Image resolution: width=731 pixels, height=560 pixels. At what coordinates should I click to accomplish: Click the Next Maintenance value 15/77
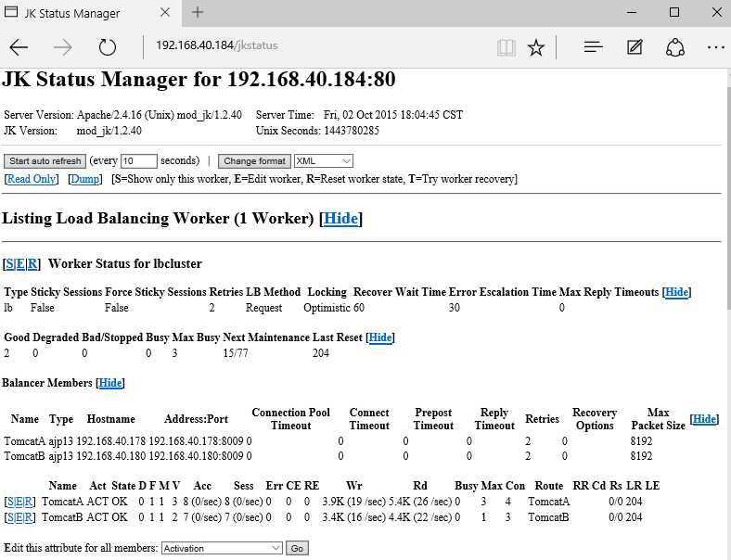click(236, 353)
